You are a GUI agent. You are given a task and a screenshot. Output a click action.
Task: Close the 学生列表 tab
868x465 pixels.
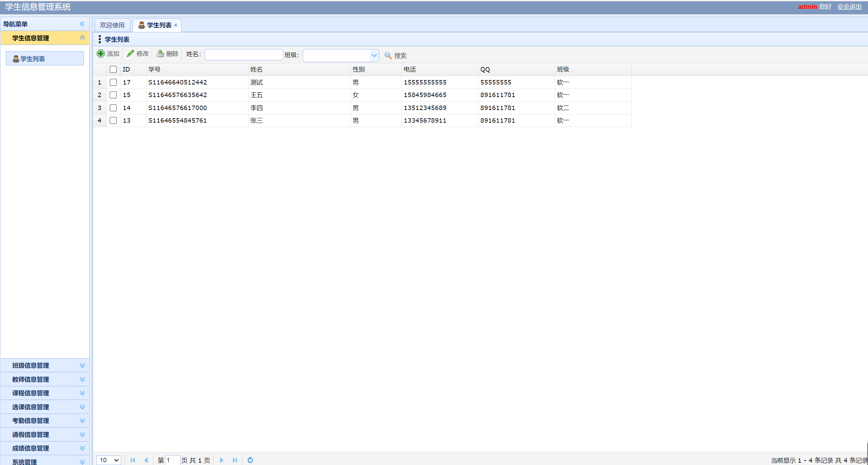tap(176, 25)
